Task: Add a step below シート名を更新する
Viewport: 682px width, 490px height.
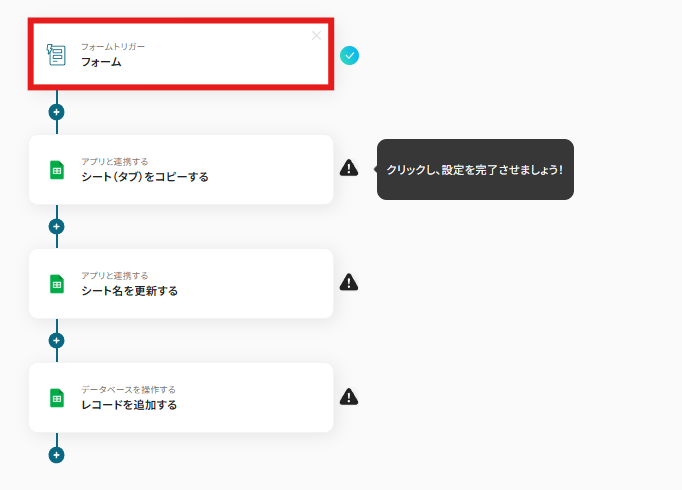Action: 57,340
